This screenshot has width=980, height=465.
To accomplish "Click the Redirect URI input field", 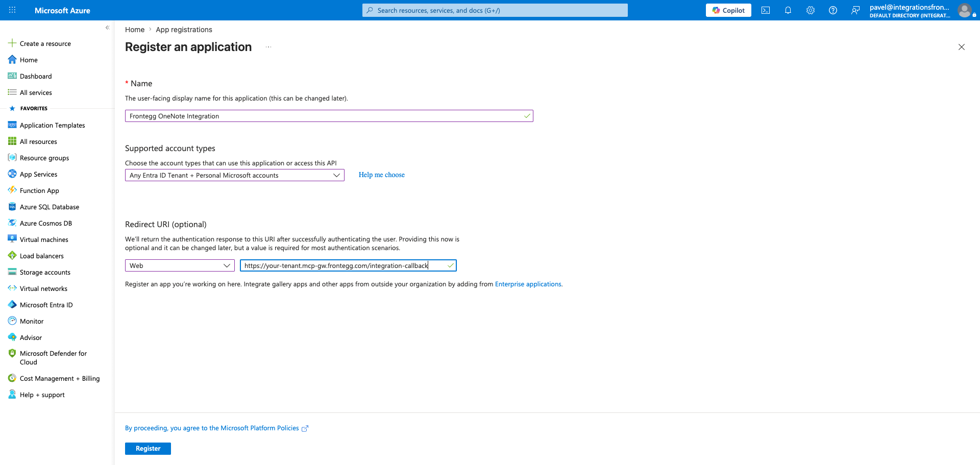I will [x=348, y=265].
